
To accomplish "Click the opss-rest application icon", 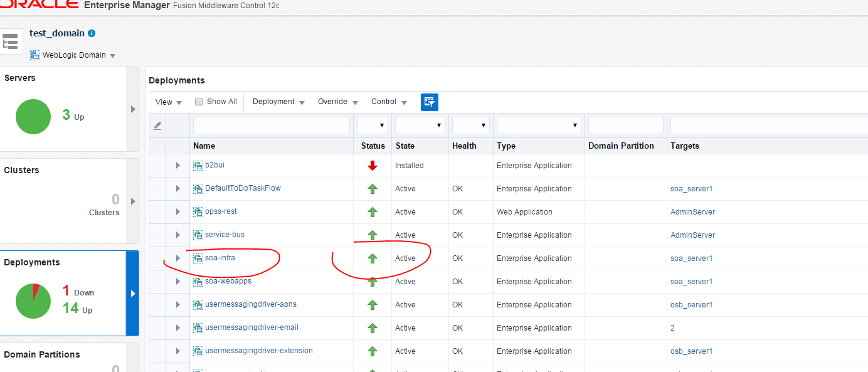I will click(x=198, y=212).
